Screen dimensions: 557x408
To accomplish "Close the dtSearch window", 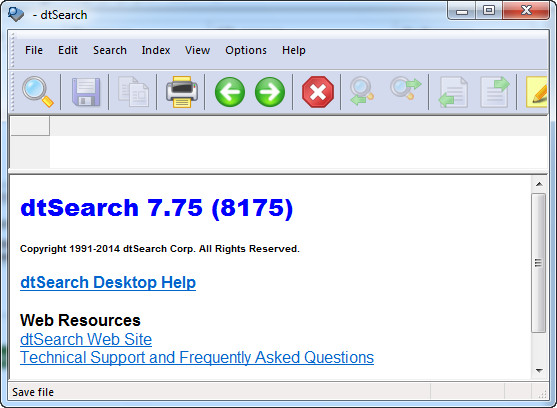I will point(526,11).
